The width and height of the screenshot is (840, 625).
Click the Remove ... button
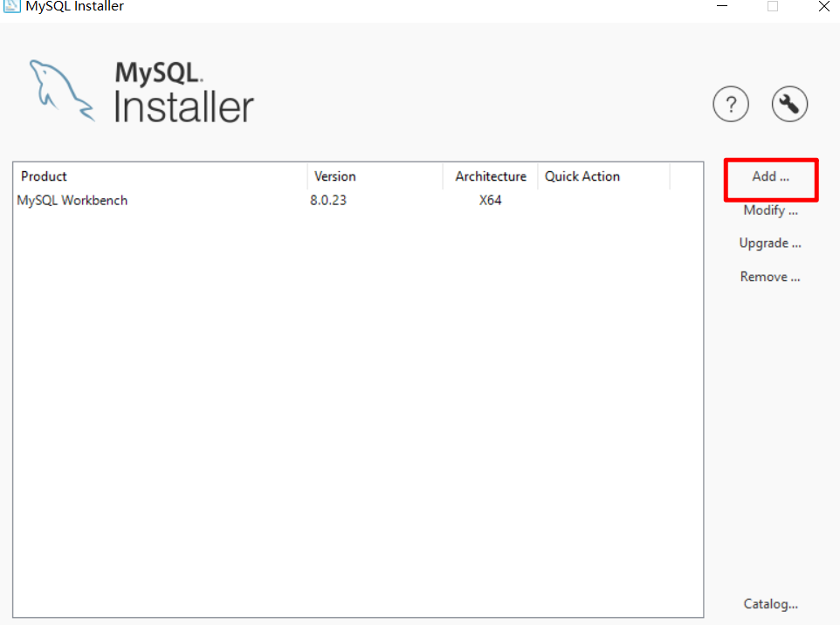point(770,277)
